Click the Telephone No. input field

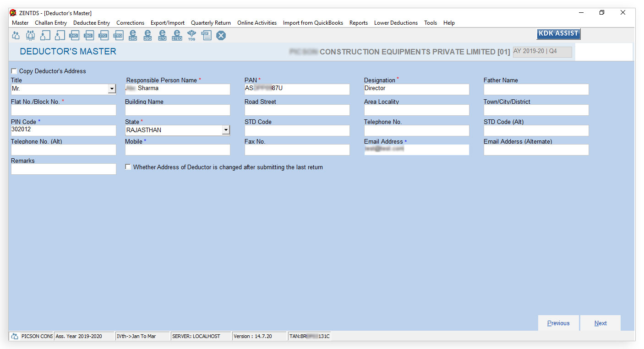pos(417,130)
